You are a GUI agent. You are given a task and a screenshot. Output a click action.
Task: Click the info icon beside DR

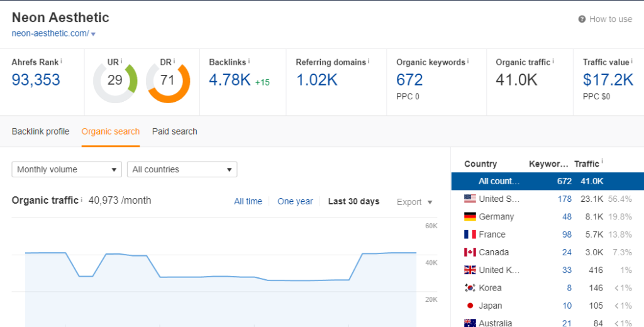click(x=174, y=61)
